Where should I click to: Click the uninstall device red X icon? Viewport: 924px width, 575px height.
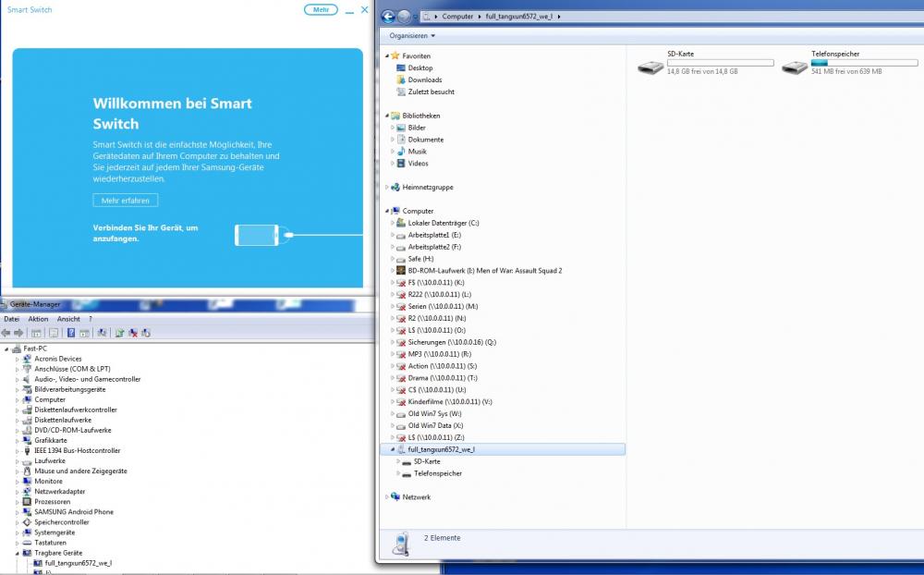[x=134, y=333]
